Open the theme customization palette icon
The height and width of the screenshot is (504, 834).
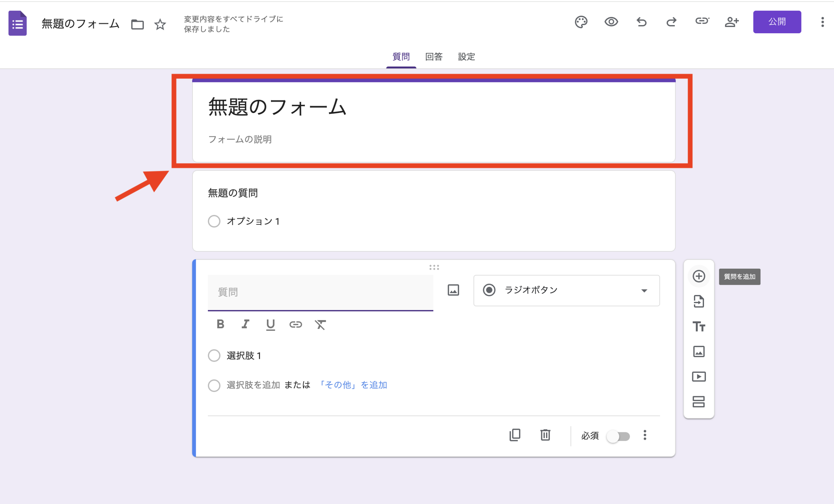(581, 22)
